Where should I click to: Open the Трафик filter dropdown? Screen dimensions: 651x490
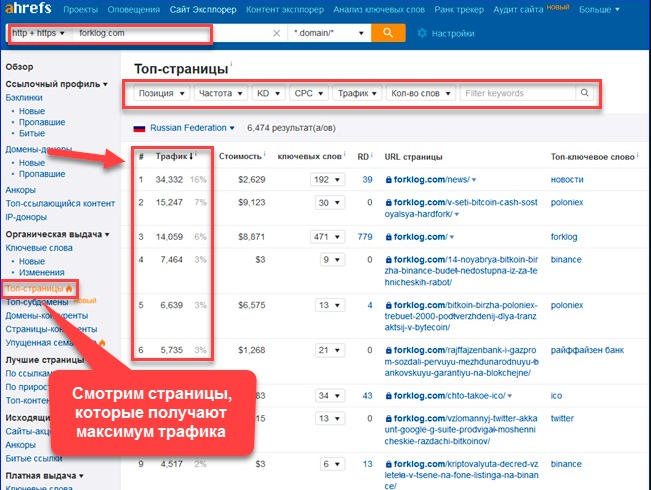click(x=357, y=93)
